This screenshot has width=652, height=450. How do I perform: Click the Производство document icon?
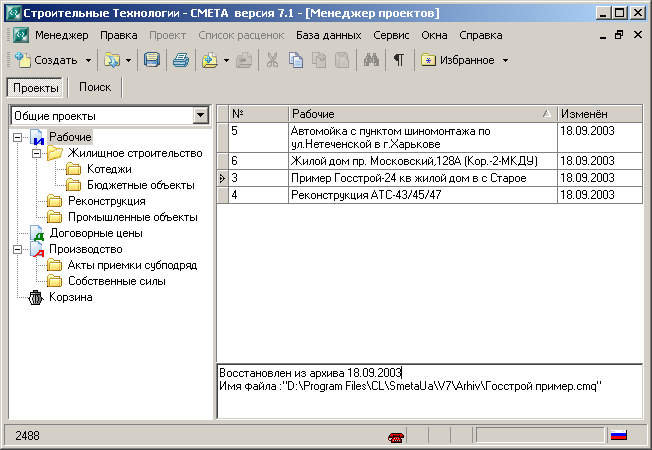click(37, 250)
